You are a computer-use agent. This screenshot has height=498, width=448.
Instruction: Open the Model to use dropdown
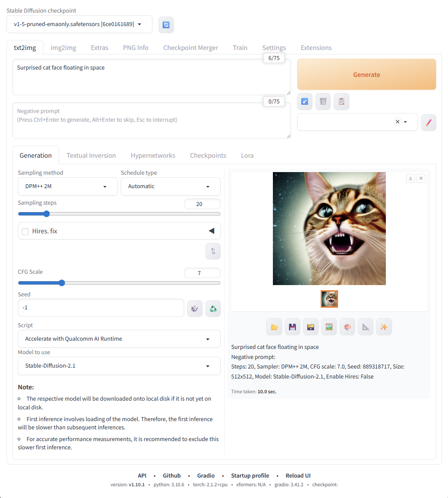119,366
